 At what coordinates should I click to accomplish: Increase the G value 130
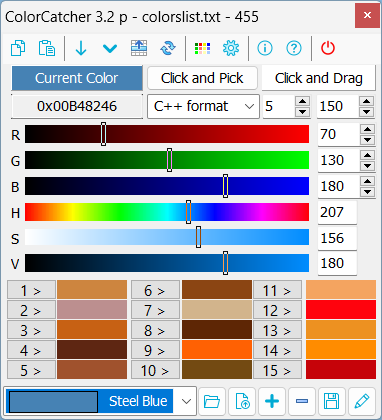(368, 155)
